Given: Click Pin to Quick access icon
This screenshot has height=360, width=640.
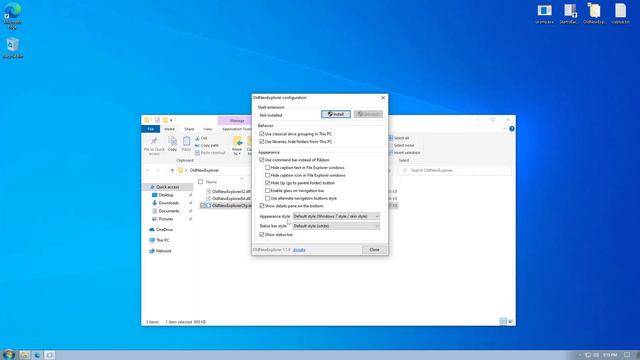Looking at the screenshot, I should pos(154,146).
